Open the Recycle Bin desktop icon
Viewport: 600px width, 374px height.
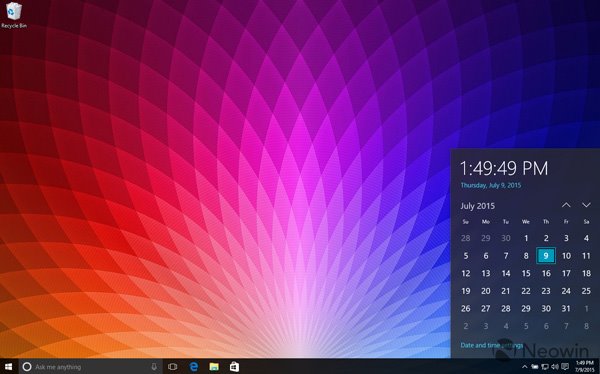click(14, 15)
